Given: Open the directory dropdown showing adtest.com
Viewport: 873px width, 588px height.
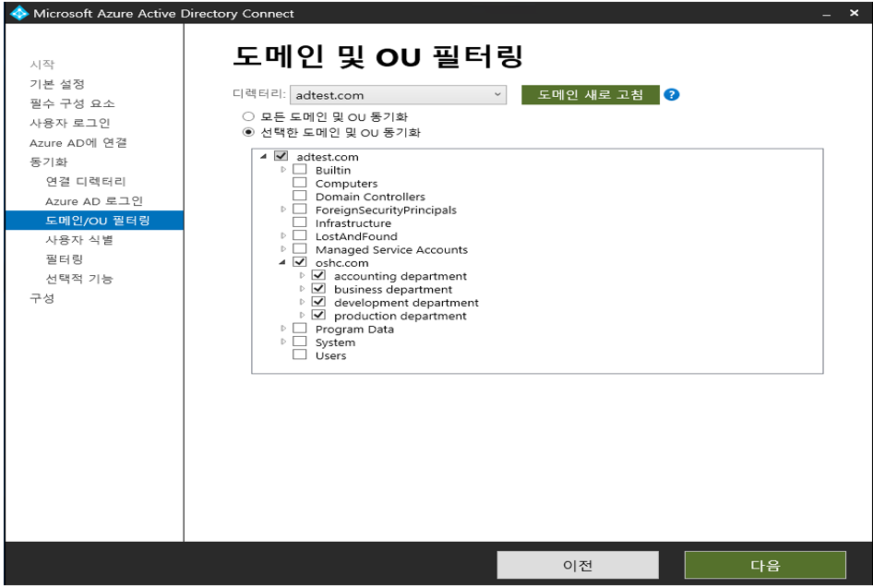Looking at the screenshot, I should coord(398,95).
